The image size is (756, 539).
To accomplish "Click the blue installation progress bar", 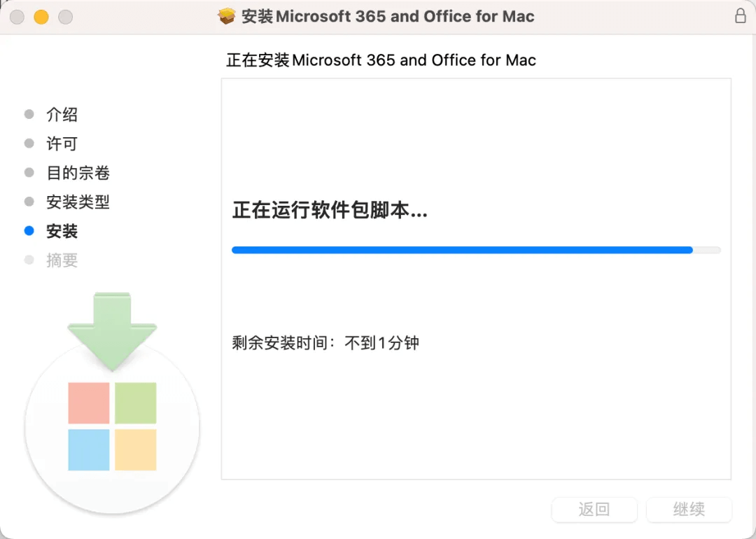I will (x=476, y=250).
